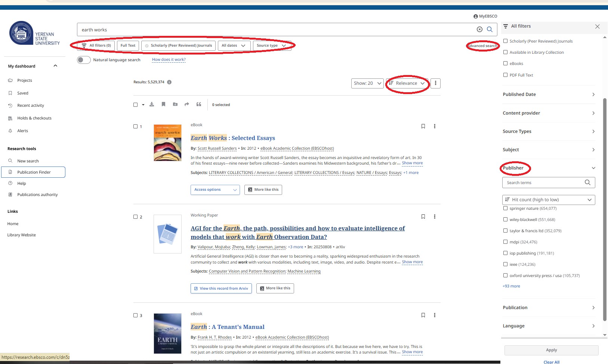Click Apply filters button

tap(551, 350)
